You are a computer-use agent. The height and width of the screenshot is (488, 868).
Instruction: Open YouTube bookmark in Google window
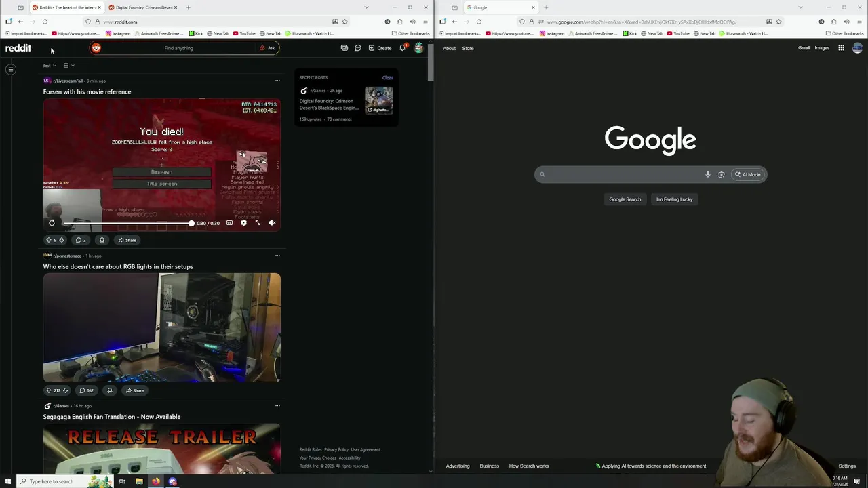pos(679,33)
